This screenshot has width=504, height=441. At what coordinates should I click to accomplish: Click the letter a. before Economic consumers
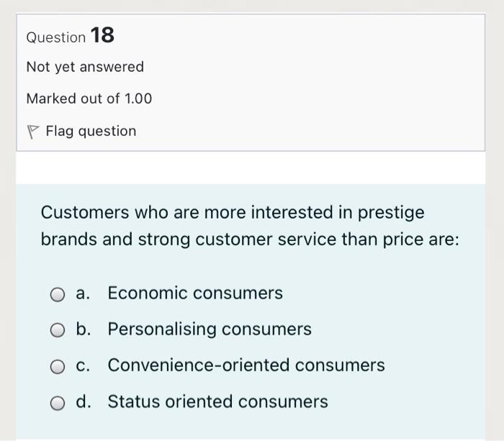[x=83, y=294]
